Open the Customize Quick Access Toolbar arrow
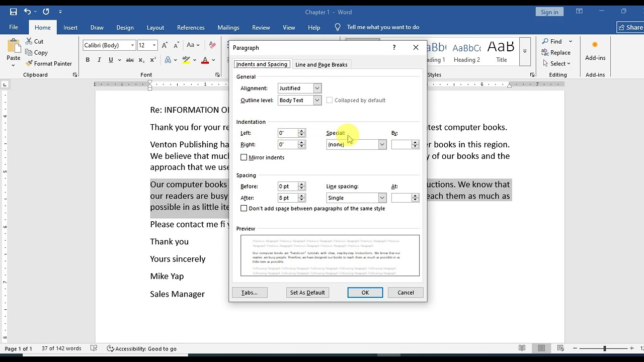 (x=60, y=12)
